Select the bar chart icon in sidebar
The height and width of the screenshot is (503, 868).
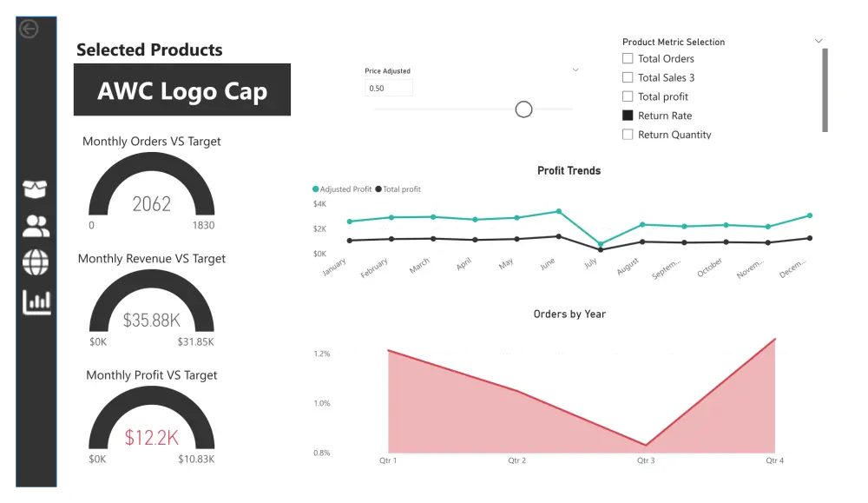coord(36,301)
